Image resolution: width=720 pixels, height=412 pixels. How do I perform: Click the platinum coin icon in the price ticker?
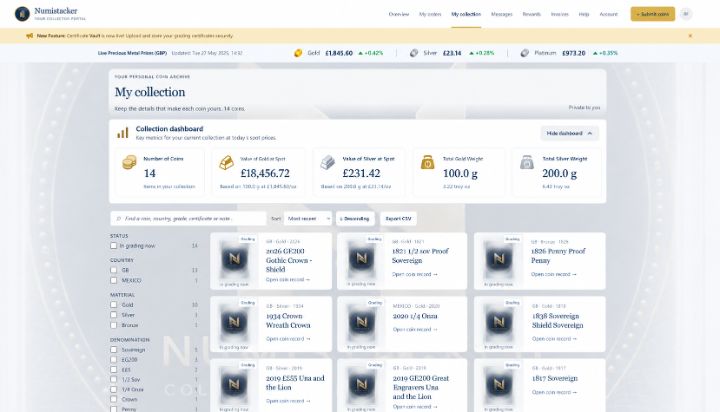click(524, 53)
